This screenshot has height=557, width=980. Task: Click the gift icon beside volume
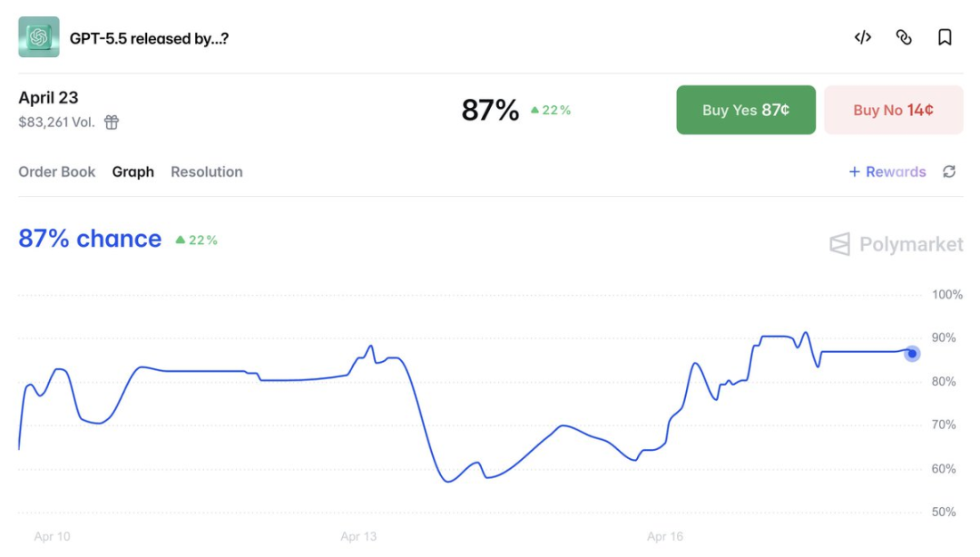coord(112,122)
